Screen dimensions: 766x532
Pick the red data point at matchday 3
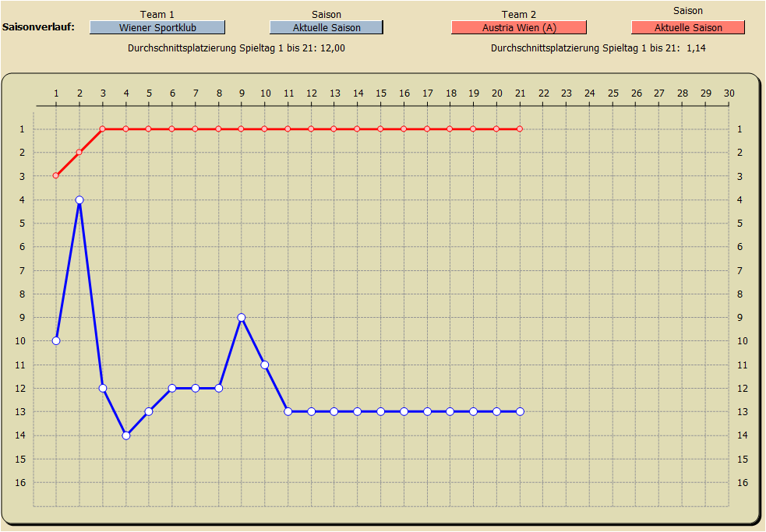pyautogui.click(x=103, y=129)
